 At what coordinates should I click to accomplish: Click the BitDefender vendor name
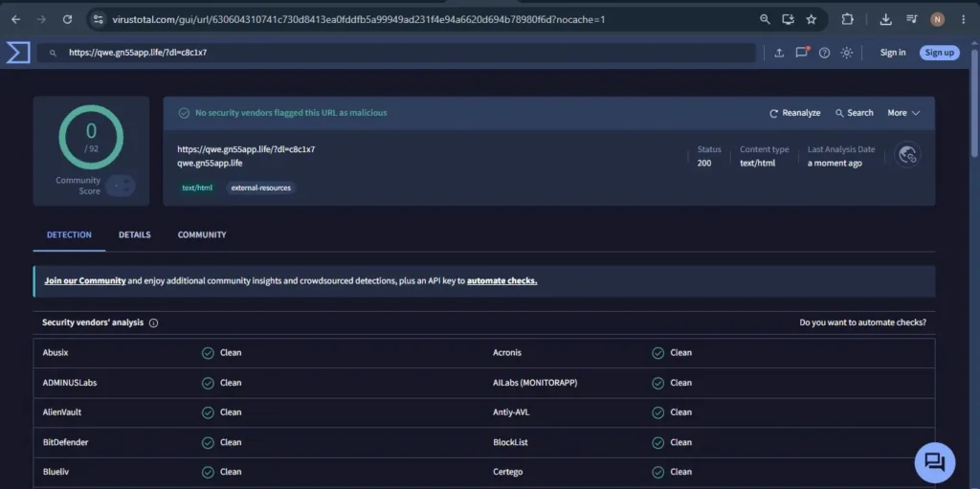65,443
